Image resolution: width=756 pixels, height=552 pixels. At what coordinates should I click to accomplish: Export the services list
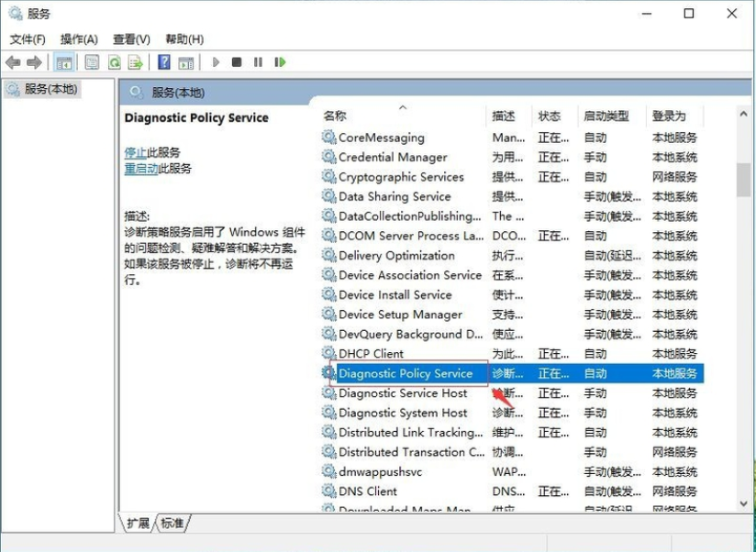pos(135,61)
